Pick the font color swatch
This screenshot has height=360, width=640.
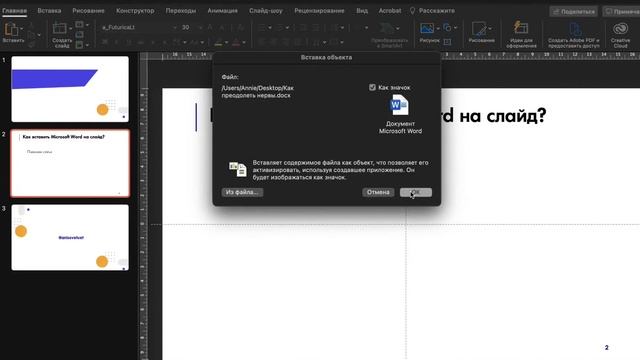click(236, 42)
